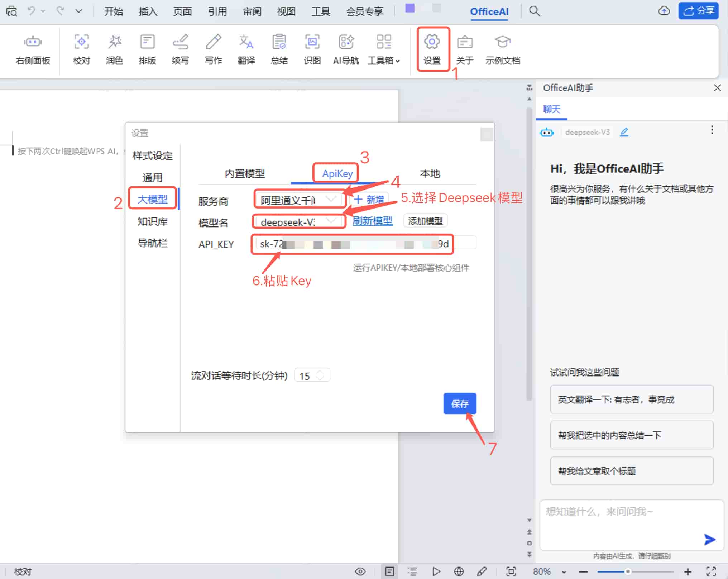Screen dimensions: 728x579
Task: Open the 服务商 provider dropdown
Action: tap(298, 200)
